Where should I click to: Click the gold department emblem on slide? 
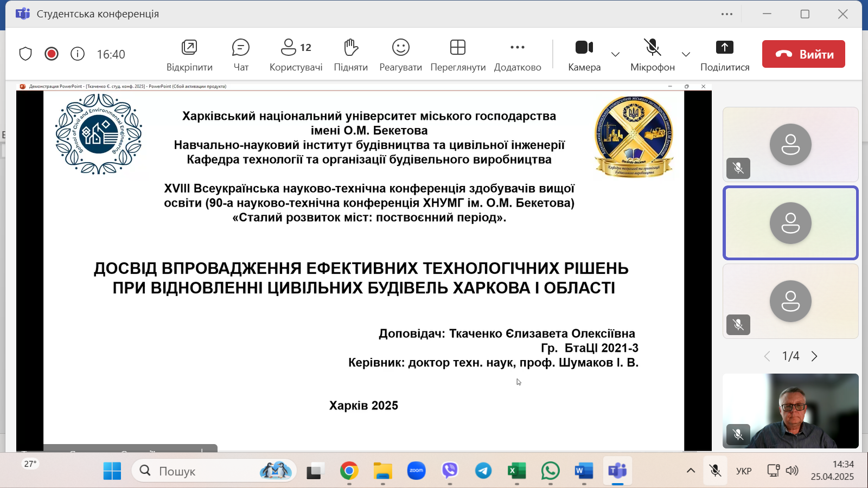634,137
